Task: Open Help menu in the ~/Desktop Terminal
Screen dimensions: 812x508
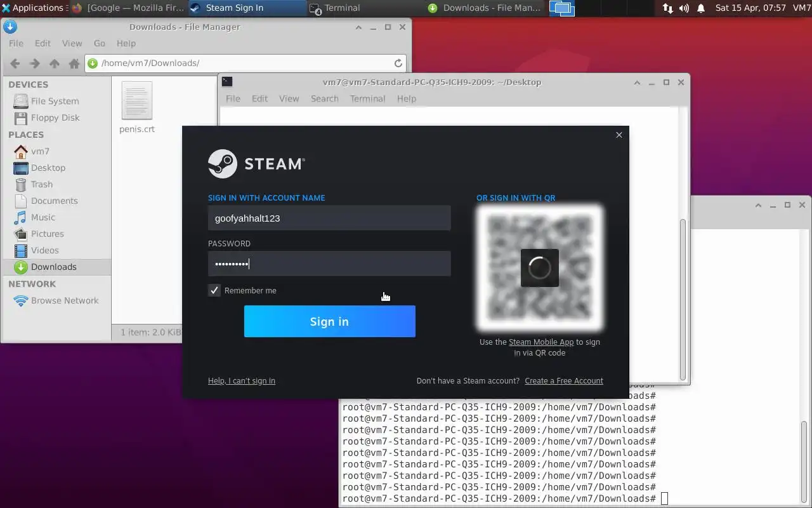Action: pyautogui.click(x=407, y=98)
